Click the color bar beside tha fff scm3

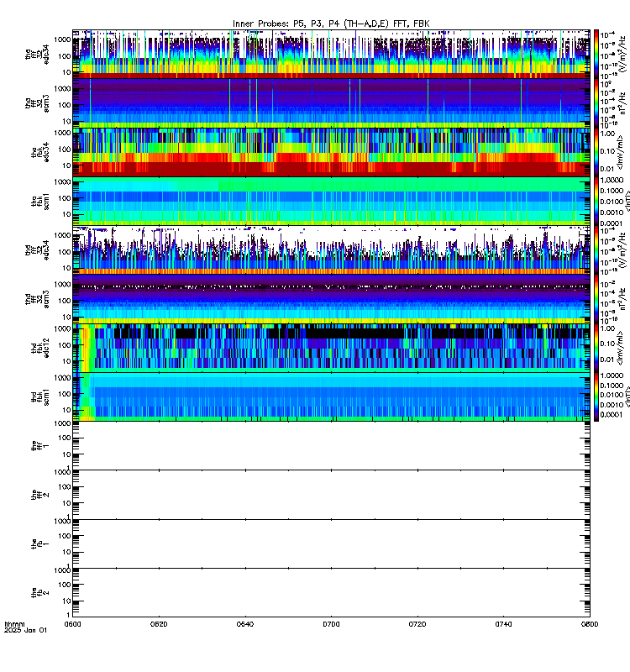596,103
